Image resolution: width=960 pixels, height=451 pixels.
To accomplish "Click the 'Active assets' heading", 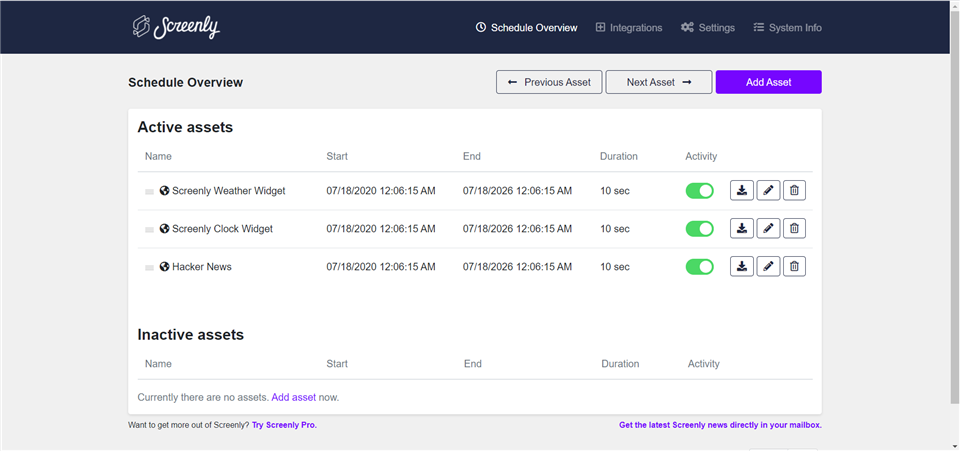I will pos(185,127).
